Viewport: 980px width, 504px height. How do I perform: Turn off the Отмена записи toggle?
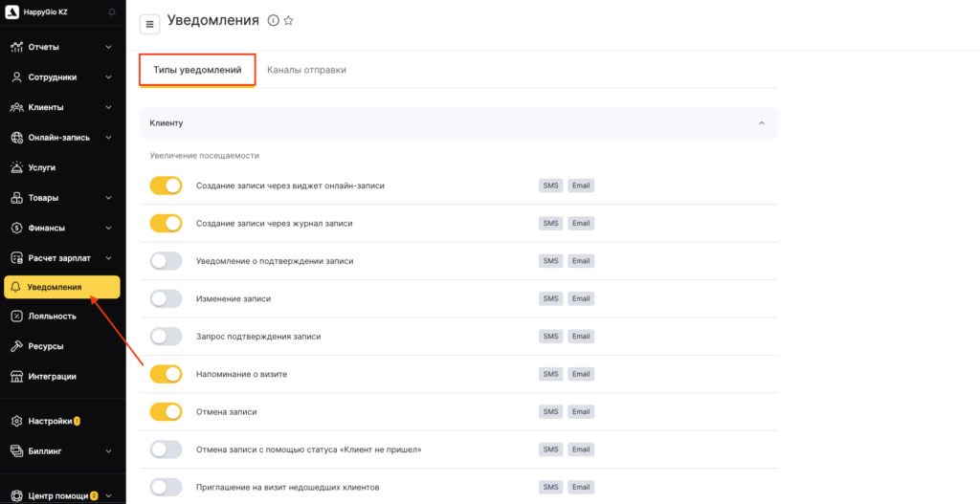pos(166,411)
